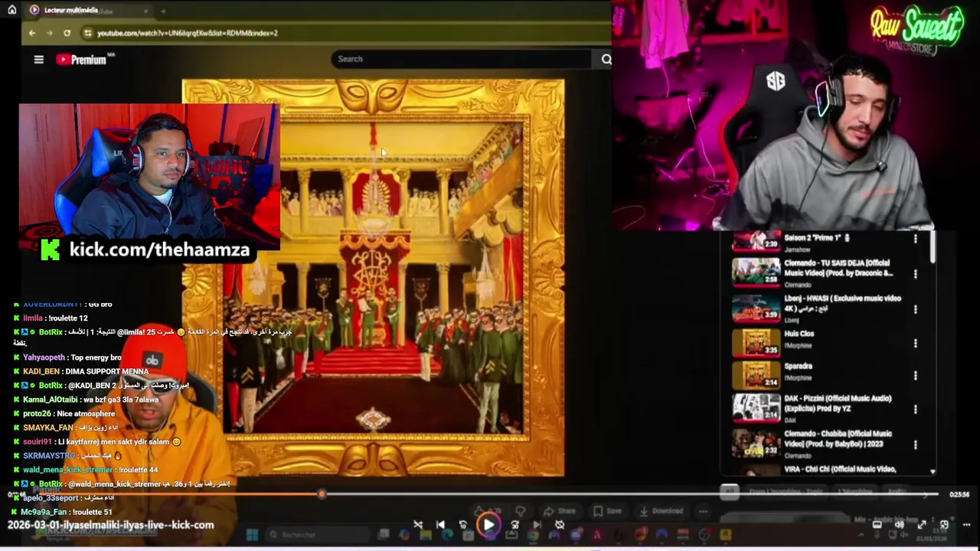The height and width of the screenshot is (551, 980).
Task: Click the Windows Start button in taskbar
Action: click(252, 534)
